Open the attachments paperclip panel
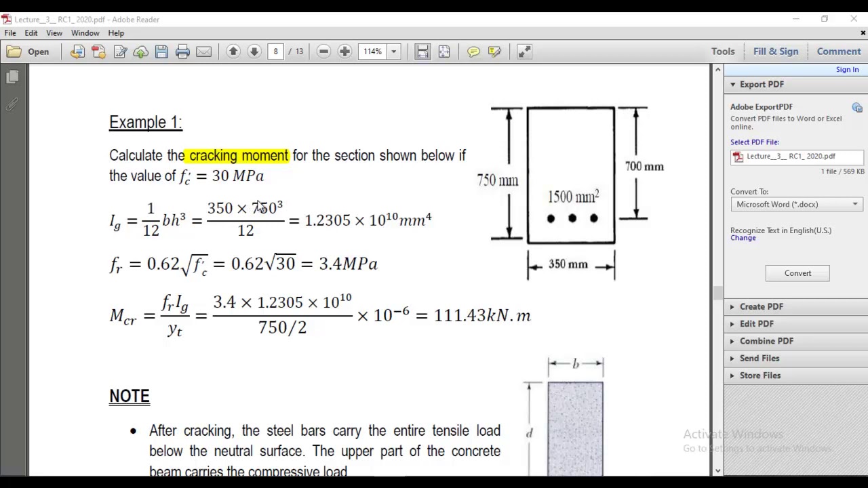The image size is (868, 488). (x=12, y=104)
